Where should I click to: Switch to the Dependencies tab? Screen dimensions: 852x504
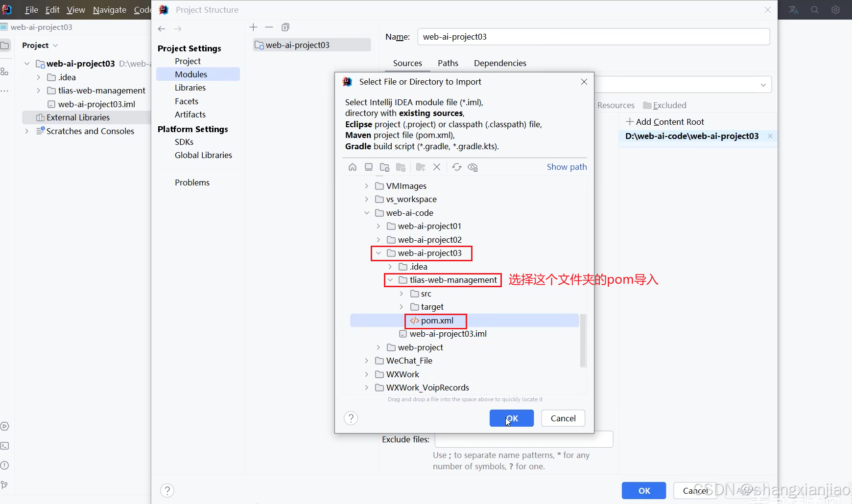(500, 63)
